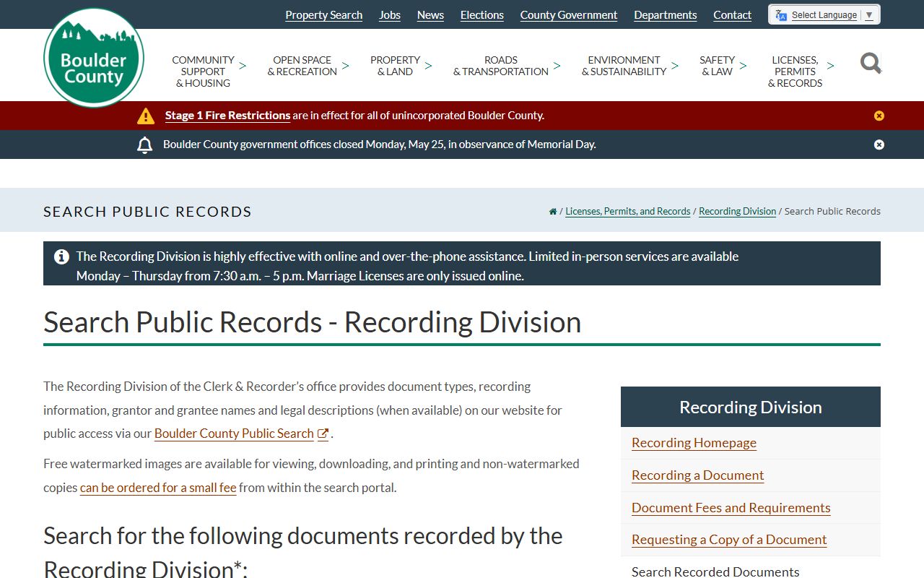924x578 pixels.
Task: Open Document Fees and Requirements link
Action: point(731,508)
